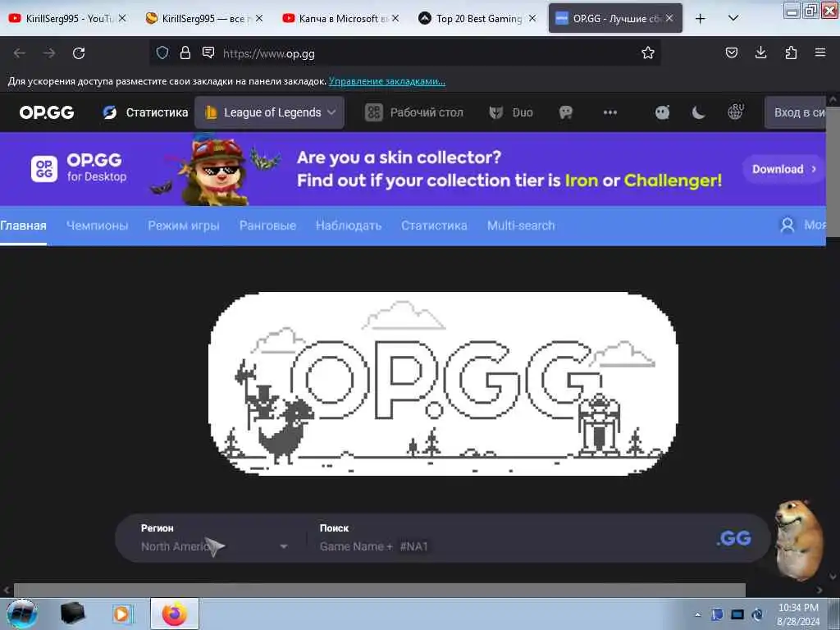Click the flag Action Center tray icon
The image size is (840, 630).
click(x=717, y=614)
